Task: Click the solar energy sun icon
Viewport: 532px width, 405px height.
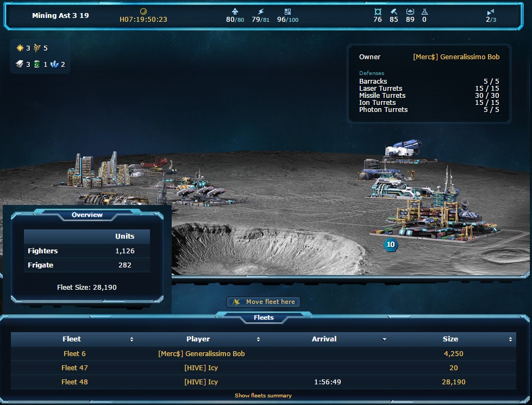Action: tap(20, 48)
